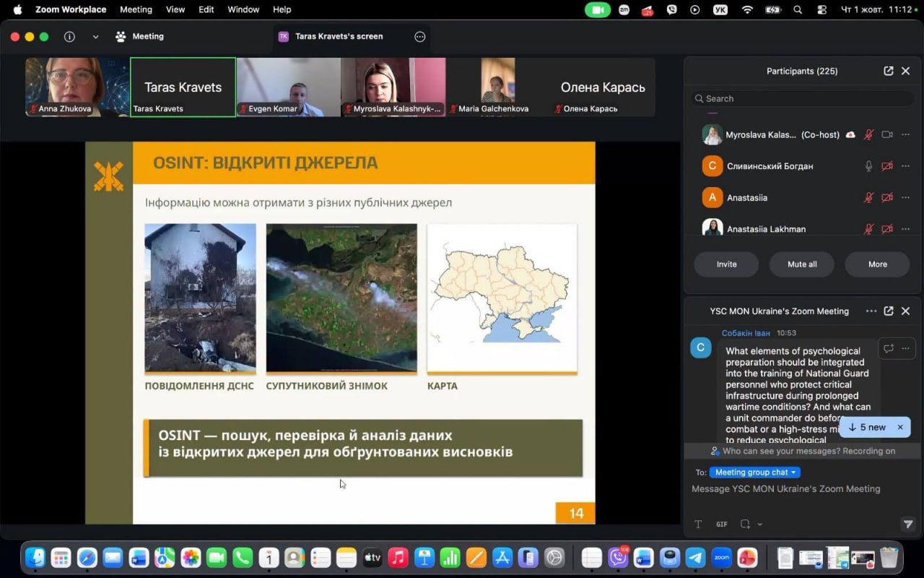The height and width of the screenshot is (578, 924).
Task: Expand the chevron next to the screenshot icon
Action: [759, 525]
